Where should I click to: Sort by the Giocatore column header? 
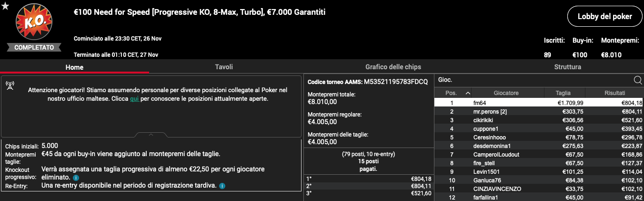[x=506, y=93]
